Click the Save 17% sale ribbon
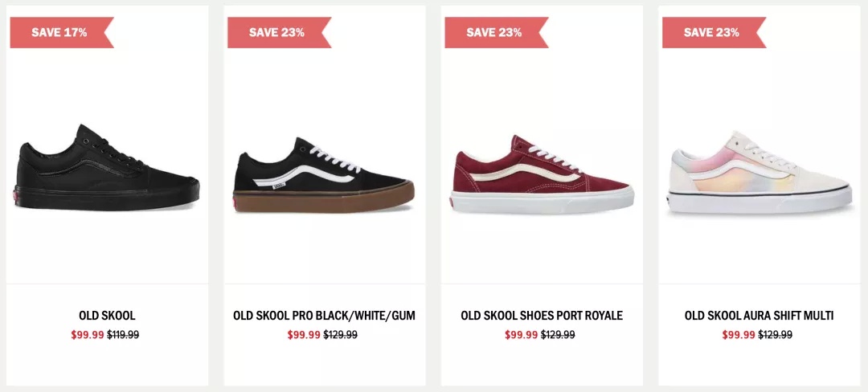The image size is (868, 392). [62, 33]
